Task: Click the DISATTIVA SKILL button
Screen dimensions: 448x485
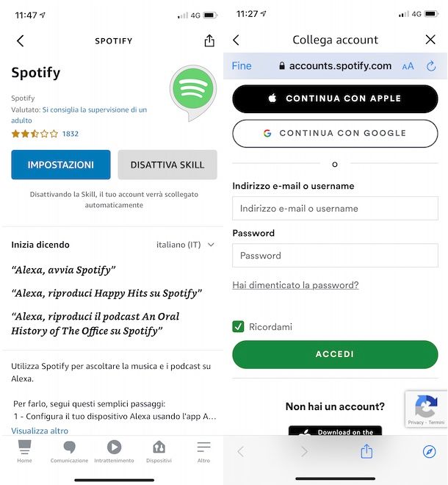Action: tap(167, 165)
